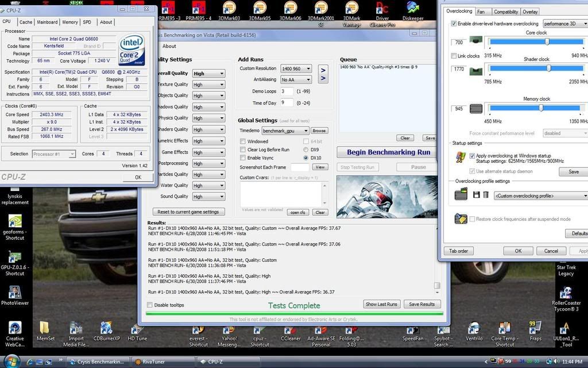Switch to the Mainboard tab in CPU-Z
Image resolution: width=588 pixels, height=368 pixels.
click(47, 22)
